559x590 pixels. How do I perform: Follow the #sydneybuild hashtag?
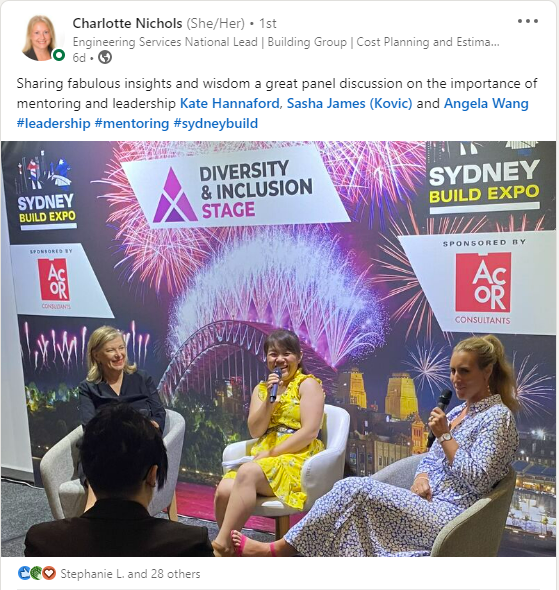click(x=216, y=123)
